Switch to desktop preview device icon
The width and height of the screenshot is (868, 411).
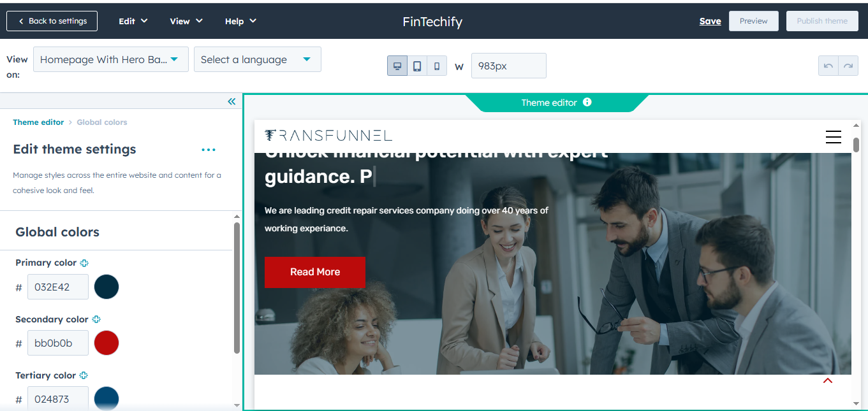point(397,66)
